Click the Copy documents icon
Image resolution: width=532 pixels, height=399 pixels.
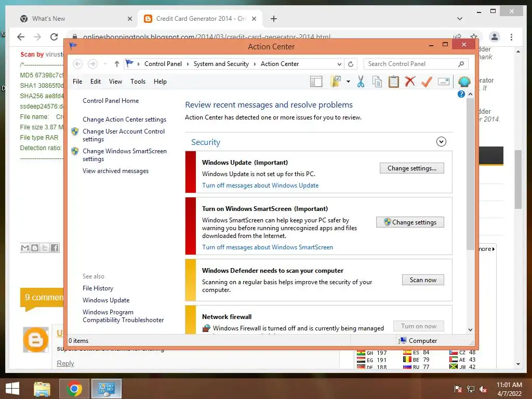click(x=377, y=82)
